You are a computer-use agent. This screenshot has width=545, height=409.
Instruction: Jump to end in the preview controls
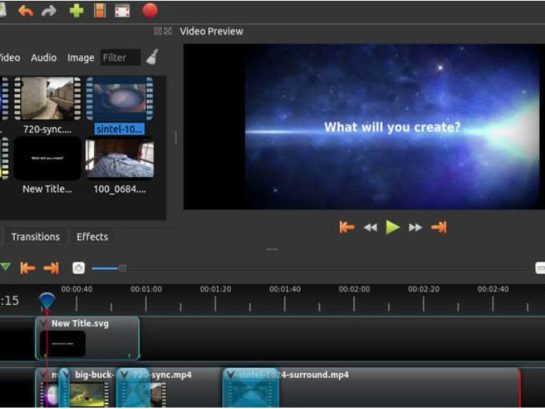coord(439,228)
